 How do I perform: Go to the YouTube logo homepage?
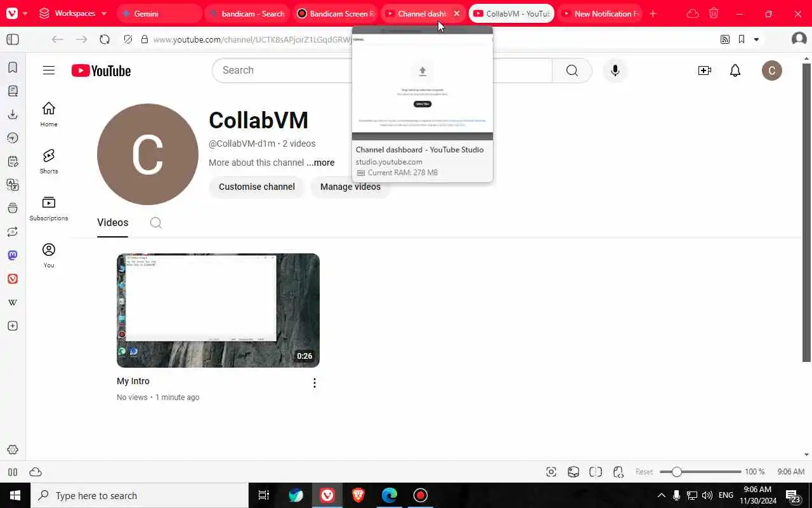click(101, 70)
